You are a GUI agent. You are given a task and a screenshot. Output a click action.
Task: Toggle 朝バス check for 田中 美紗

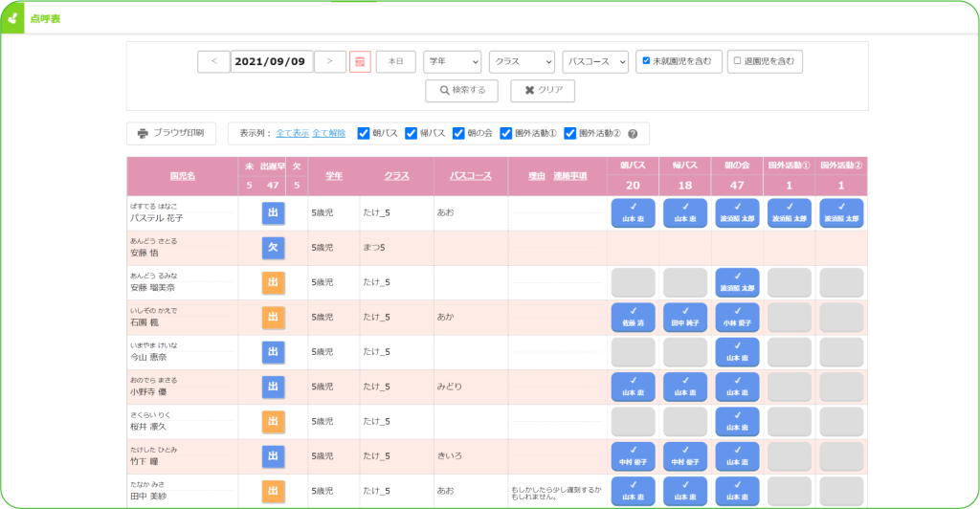(634, 492)
